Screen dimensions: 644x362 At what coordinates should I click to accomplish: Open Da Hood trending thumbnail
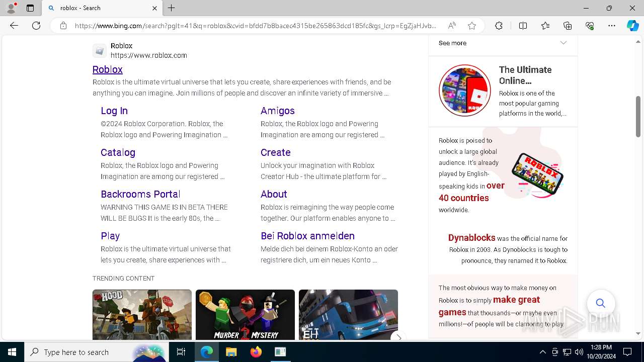coord(142,315)
